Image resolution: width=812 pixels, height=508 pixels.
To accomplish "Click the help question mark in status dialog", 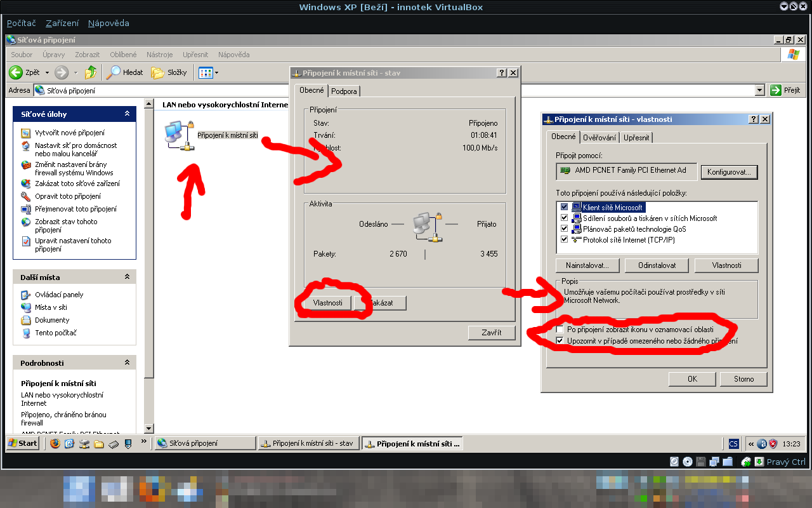I will tap(502, 73).
